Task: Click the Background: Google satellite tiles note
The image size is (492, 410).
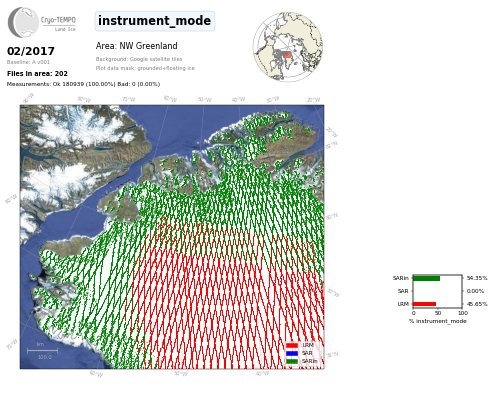Action: [139, 59]
